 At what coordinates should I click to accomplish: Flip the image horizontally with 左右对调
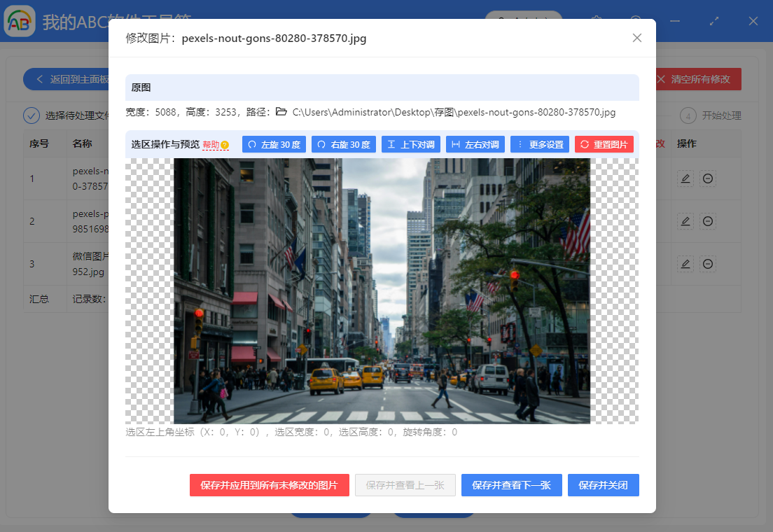(475, 143)
